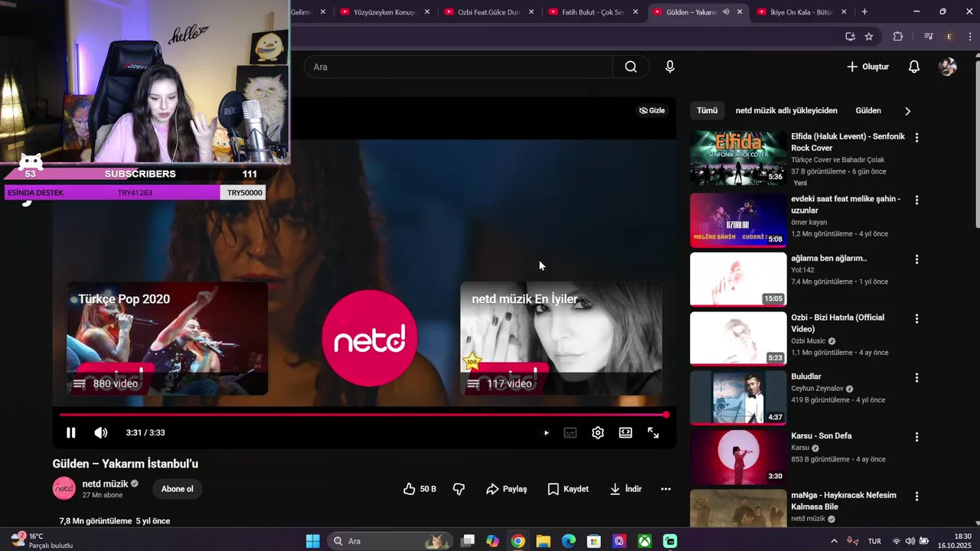Switch to theater mode view
The width and height of the screenshot is (980, 551).
click(x=626, y=432)
